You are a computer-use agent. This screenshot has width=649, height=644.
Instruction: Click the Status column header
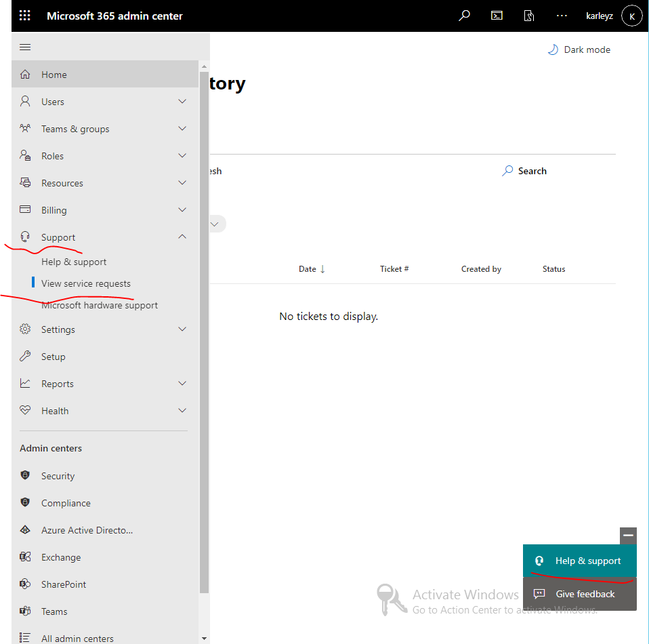tap(553, 269)
